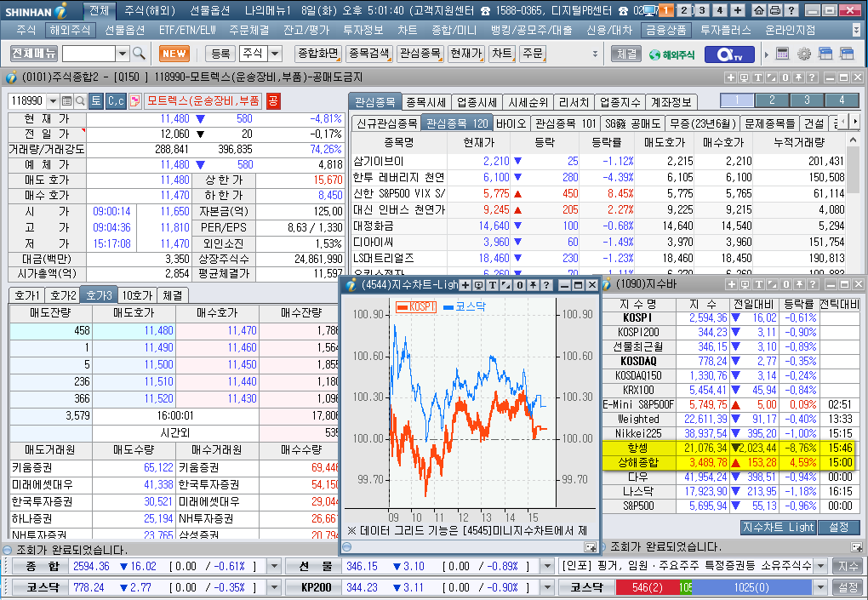This screenshot has width=868, height=600.
Task: Expand bottom-left 코스닥 ticker dropdown
Action: pyautogui.click(x=273, y=587)
